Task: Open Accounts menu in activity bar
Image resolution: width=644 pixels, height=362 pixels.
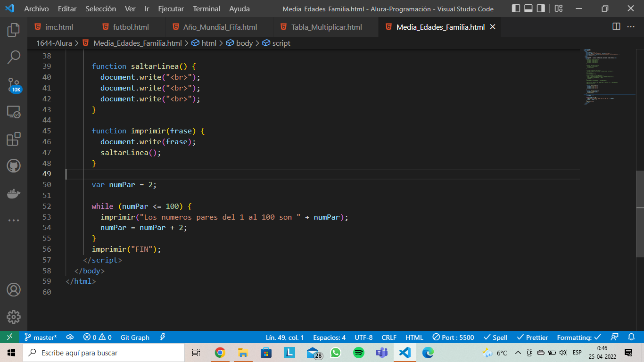Action: coord(14,289)
